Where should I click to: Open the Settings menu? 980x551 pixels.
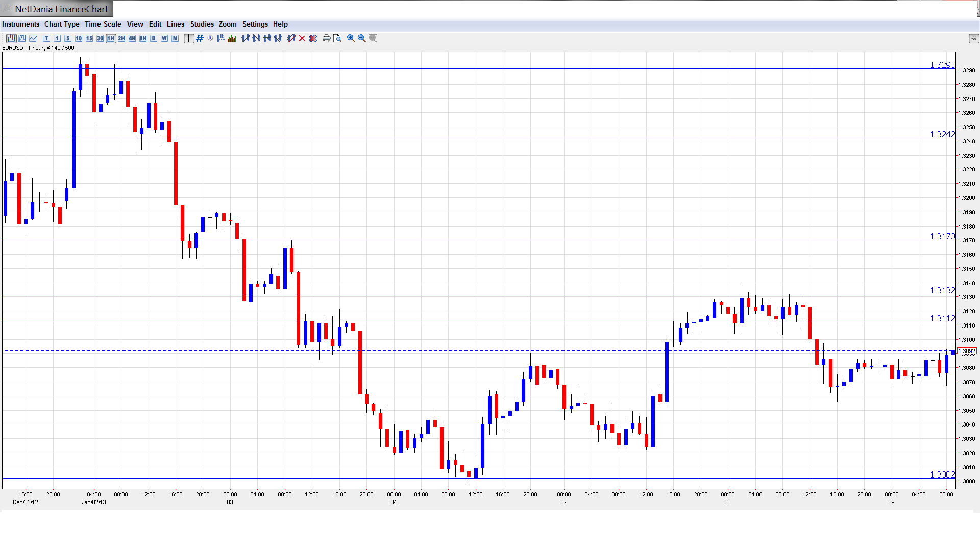pos(255,24)
